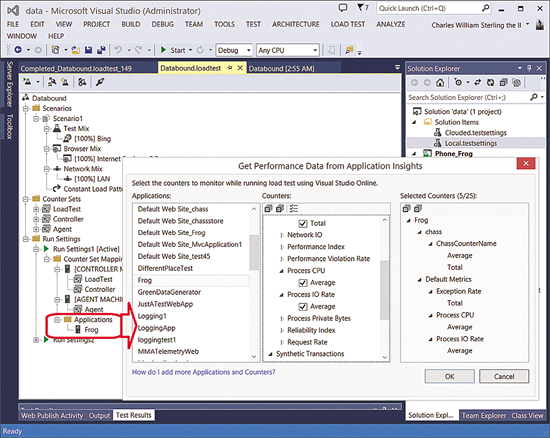Click the Quick Launch search field
Image resolution: width=550 pixels, height=438 pixels.
tap(434, 8)
